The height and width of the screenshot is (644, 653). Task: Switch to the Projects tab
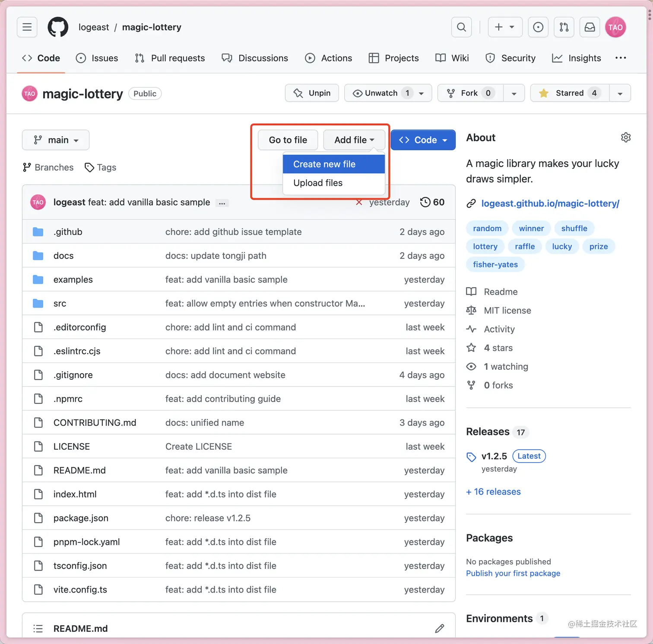(394, 58)
